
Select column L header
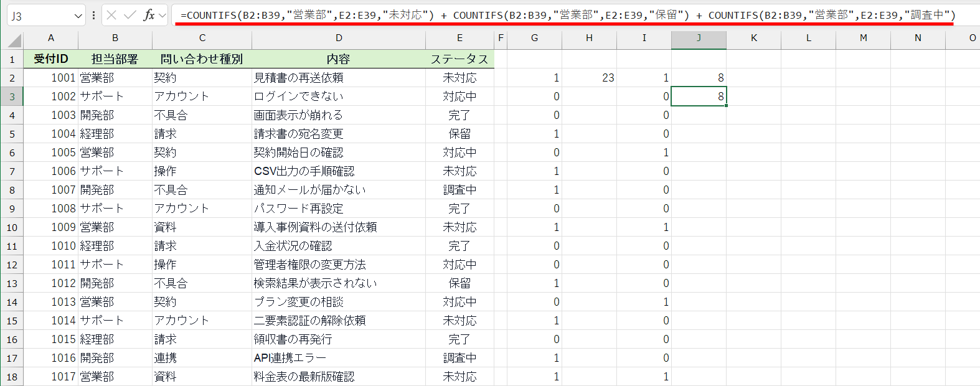coord(809,38)
